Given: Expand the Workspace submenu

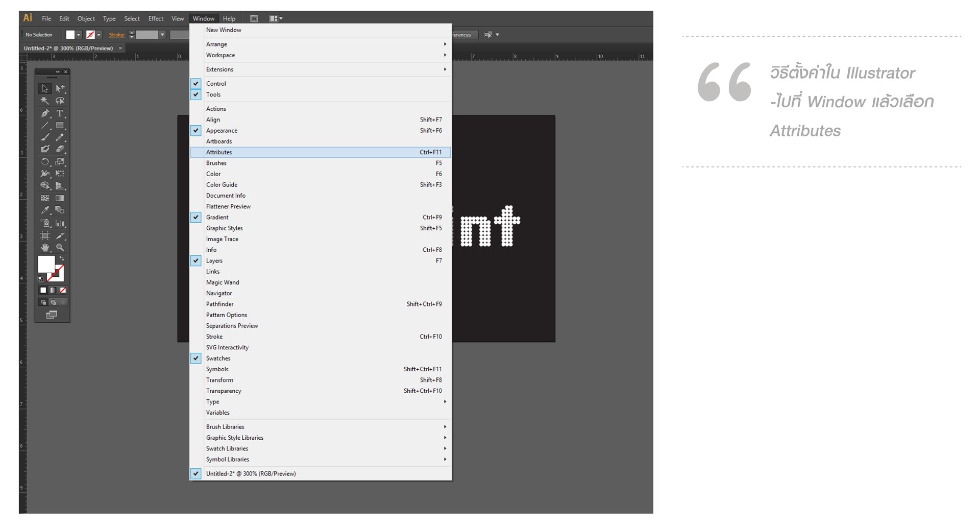Looking at the screenshot, I should 220,55.
